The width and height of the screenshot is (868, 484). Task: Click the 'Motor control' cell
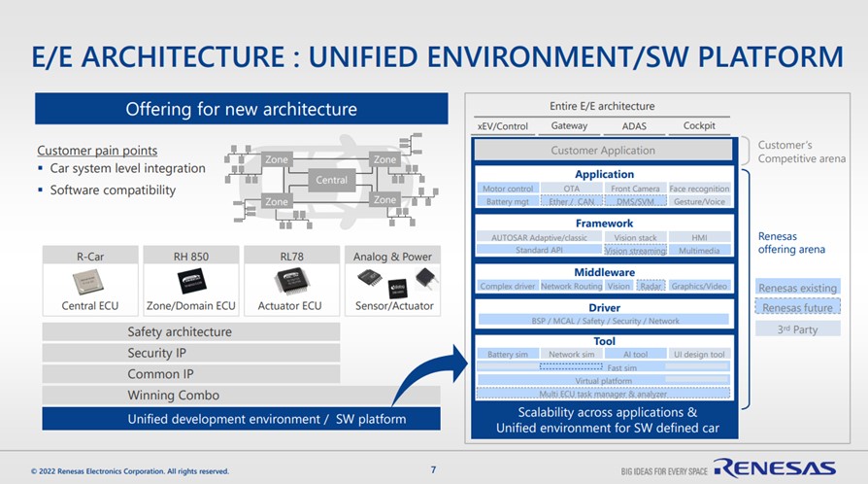(508, 189)
